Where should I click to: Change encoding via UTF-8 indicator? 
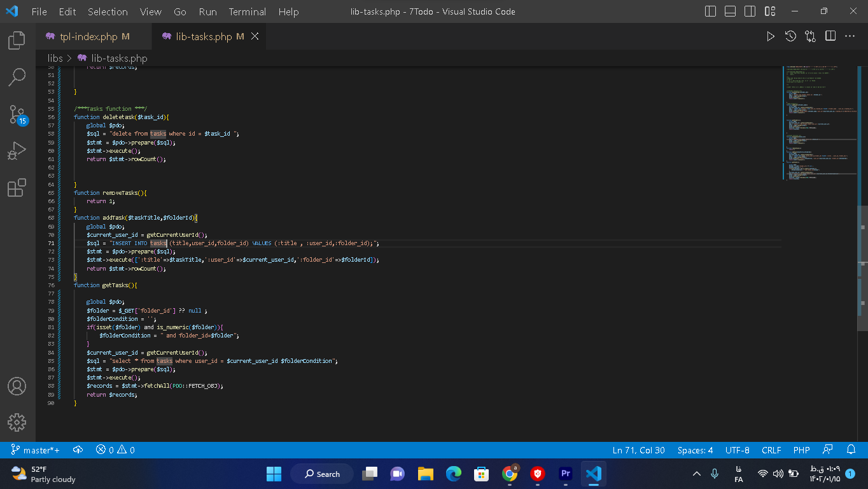pos(737,450)
